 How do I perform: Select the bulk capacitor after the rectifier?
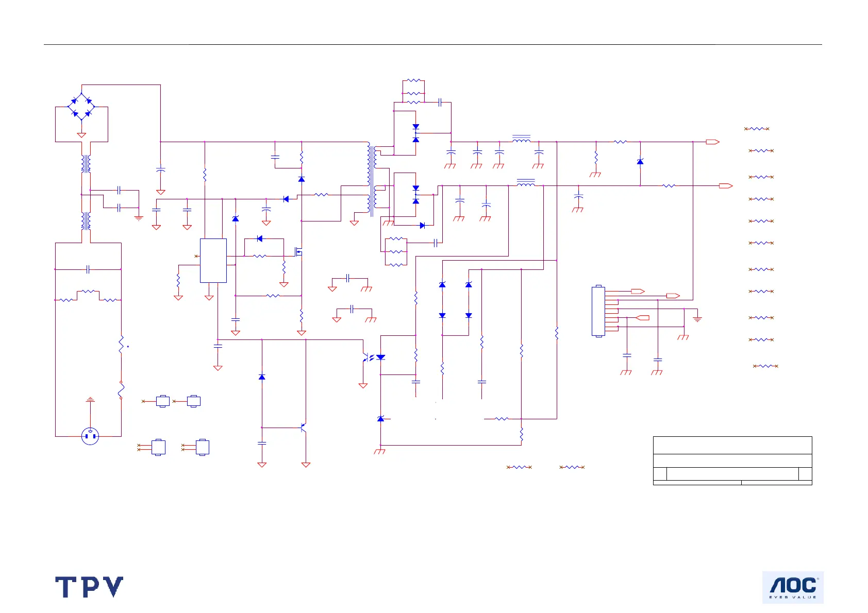click(161, 168)
